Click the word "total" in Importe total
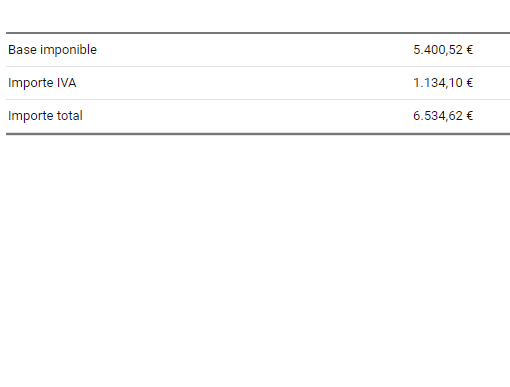 pos(70,116)
